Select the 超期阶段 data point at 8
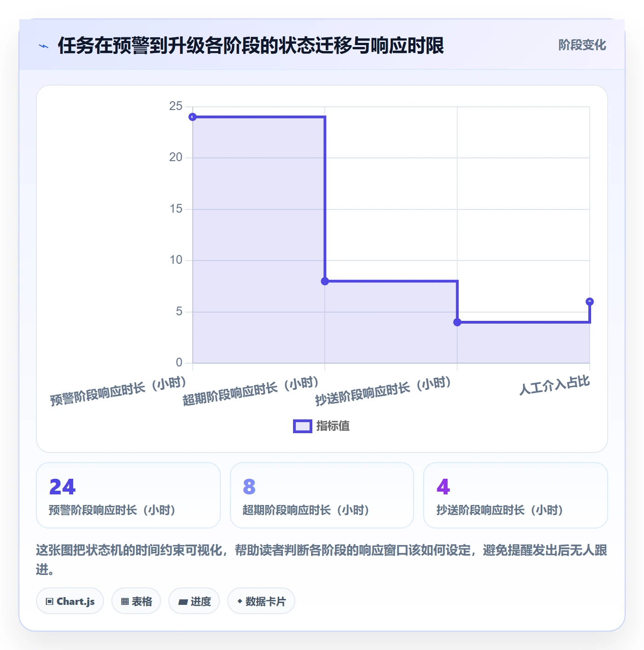Screen dimensions: 644x650 (x=325, y=281)
